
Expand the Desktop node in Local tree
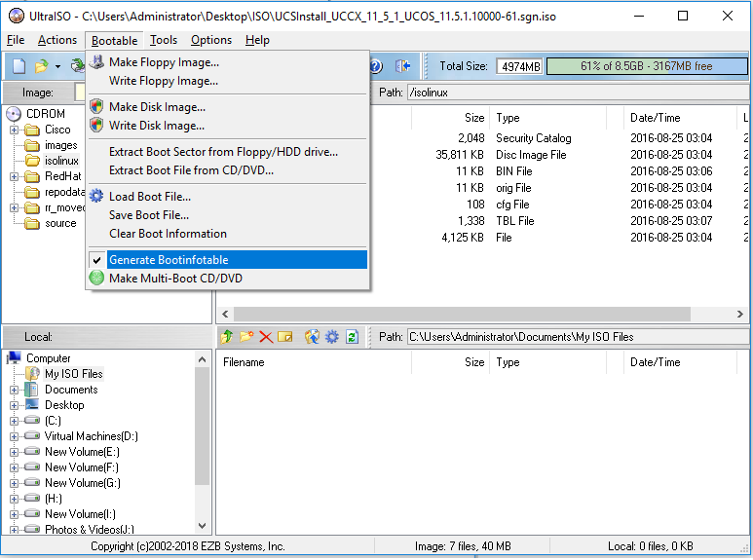pos(14,405)
